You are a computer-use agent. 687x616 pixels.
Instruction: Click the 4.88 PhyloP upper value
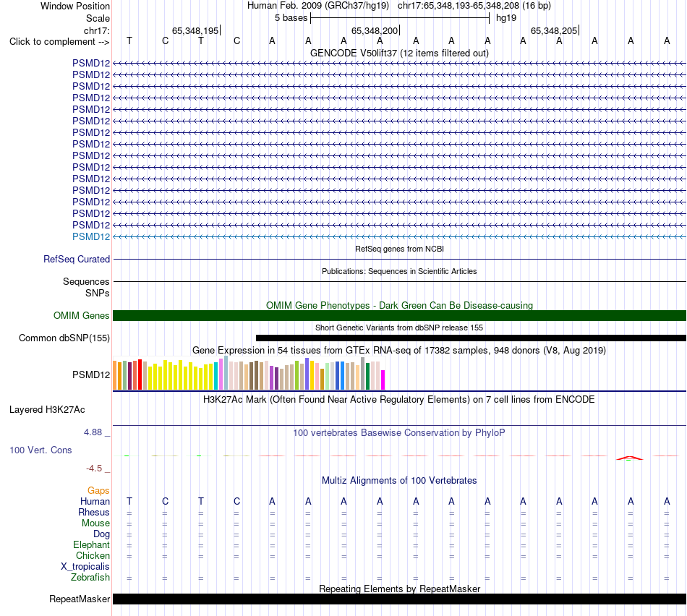pyautogui.click(x=93, y=432)
